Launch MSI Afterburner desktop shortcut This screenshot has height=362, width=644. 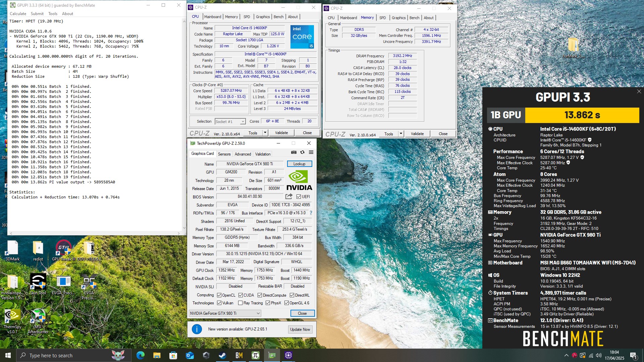coord(38,321)
